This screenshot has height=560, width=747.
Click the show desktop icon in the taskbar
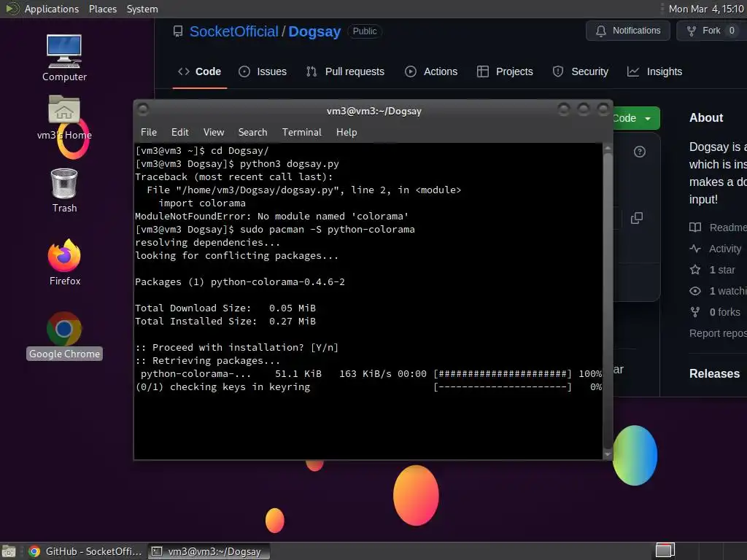(x=9, y=551)
